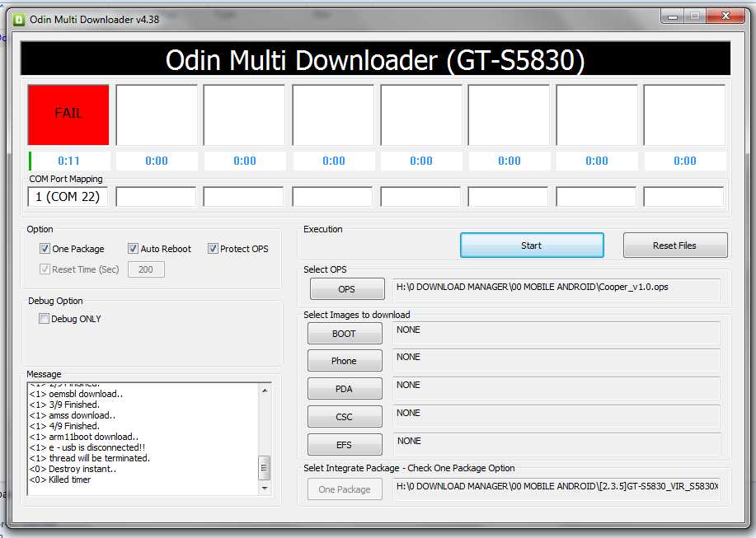Click the One Package file button
Viewport: 756px width, 538px height.
(x=345, y=489)
